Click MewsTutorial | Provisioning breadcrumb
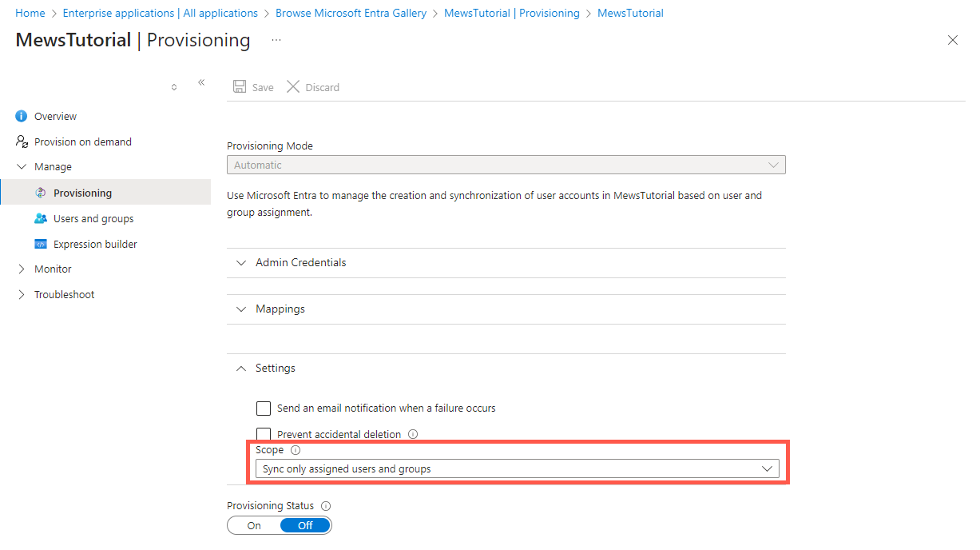Image resolution: width=980 pixels, height=550 pixels. (x=512, y=13)
